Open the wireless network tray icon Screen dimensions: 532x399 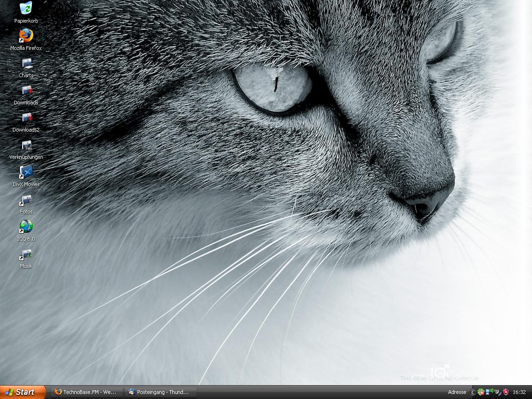tap(489, 392)
